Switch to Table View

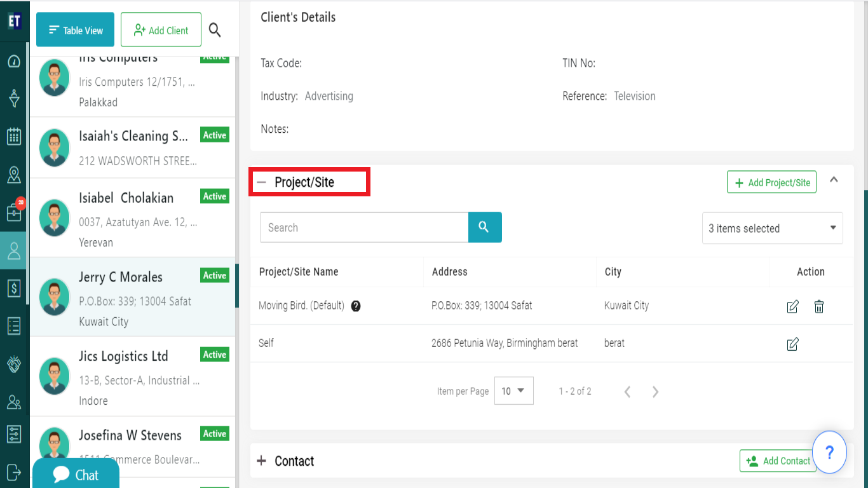click(x=75, y=30)
